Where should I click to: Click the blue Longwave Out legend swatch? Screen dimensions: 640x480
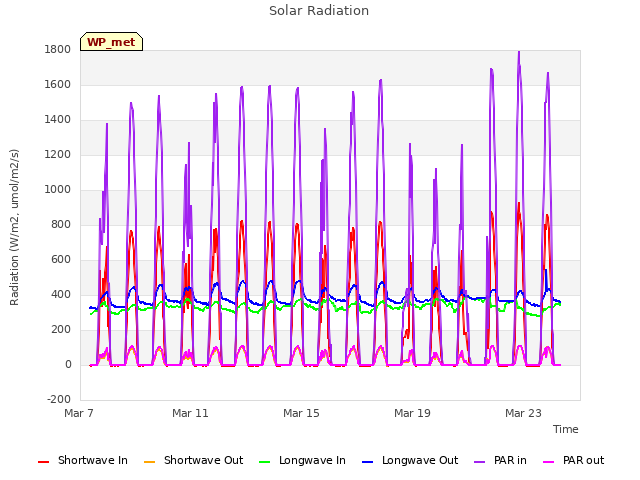click(367, 462)
